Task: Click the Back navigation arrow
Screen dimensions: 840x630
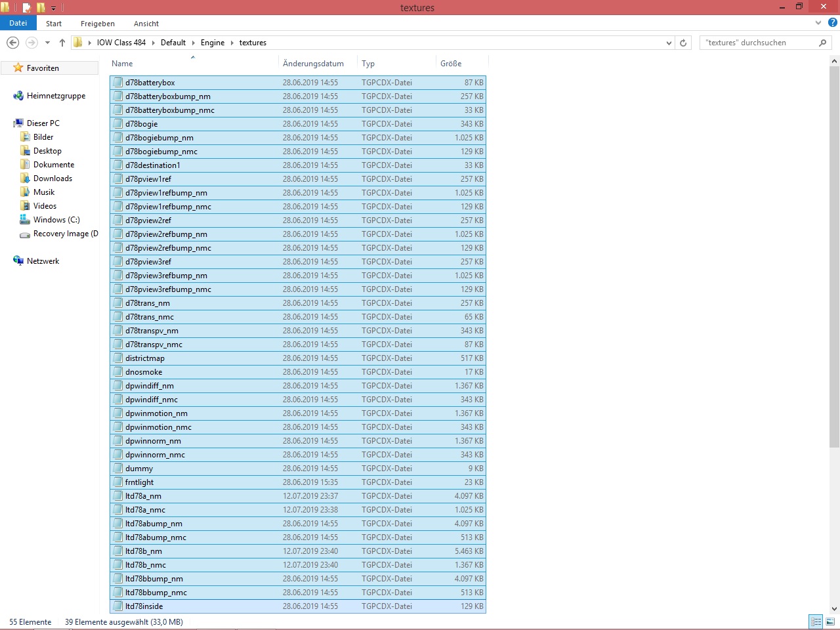Action: 12,43
